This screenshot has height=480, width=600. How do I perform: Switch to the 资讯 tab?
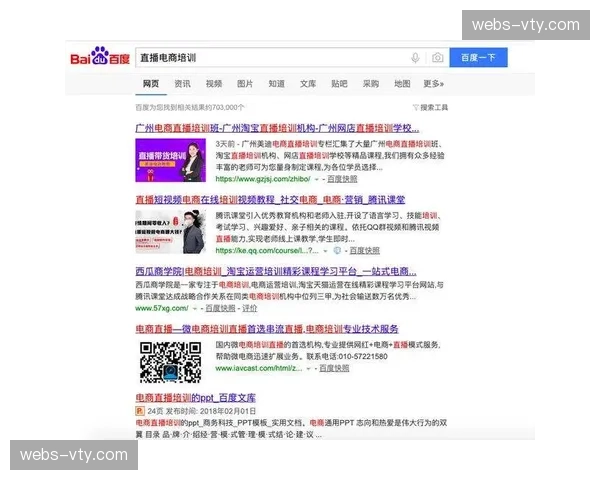tap(182, 83)
